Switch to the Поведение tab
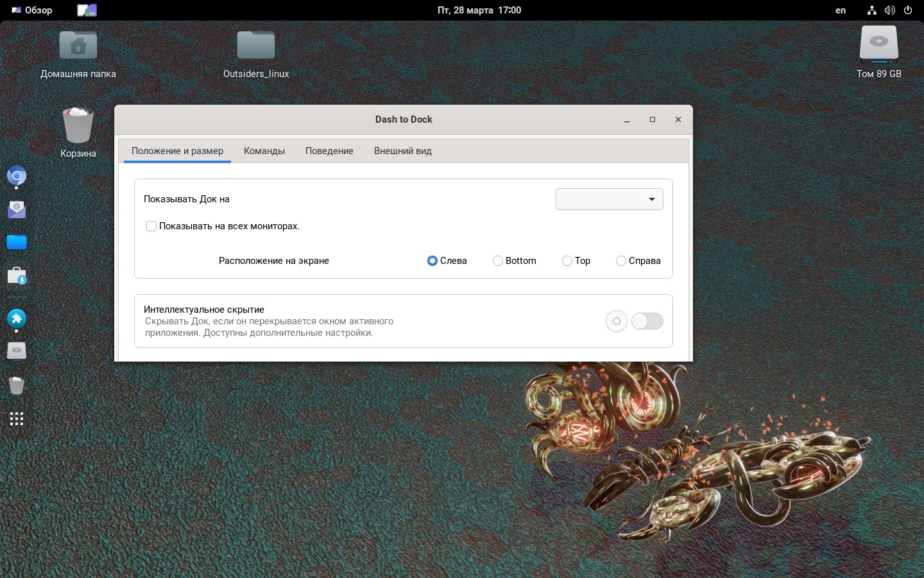This screenshot has height=578, width=924. [329, 151]
